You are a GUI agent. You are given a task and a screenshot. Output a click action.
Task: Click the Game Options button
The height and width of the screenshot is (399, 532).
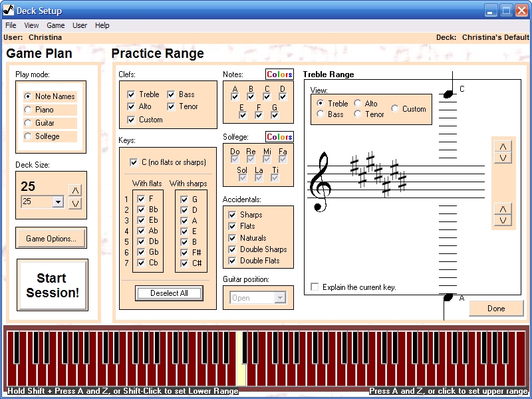pyautogui.click(x=51, y=238)
